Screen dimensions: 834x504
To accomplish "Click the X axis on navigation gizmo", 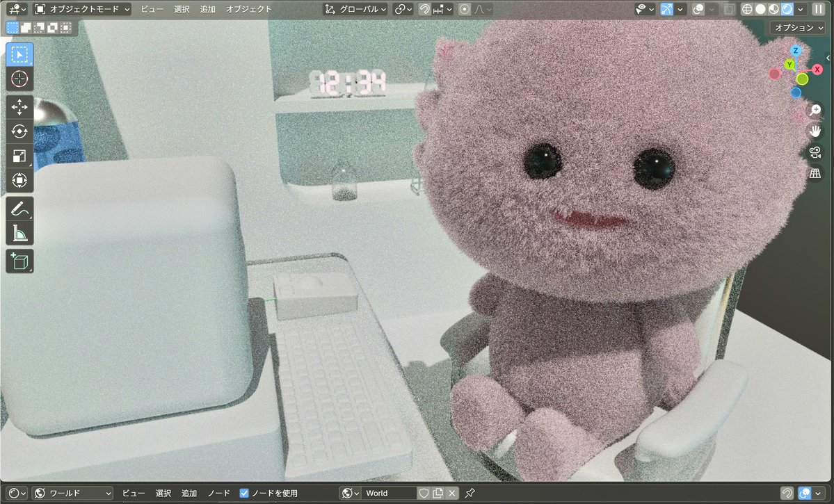I will [x=817, y=70].
